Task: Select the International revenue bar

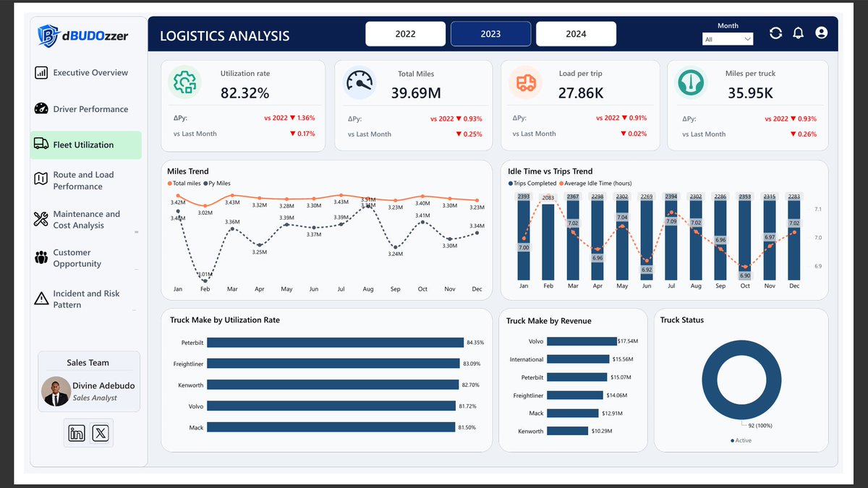Action: 579,359
